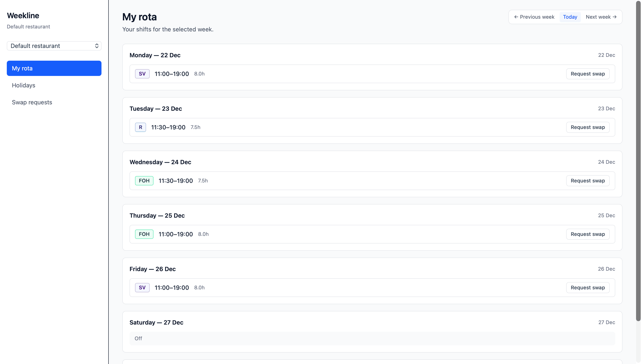Click the up-down chevron on restaurant selector
642x364 pixels.
pos(97,46)
